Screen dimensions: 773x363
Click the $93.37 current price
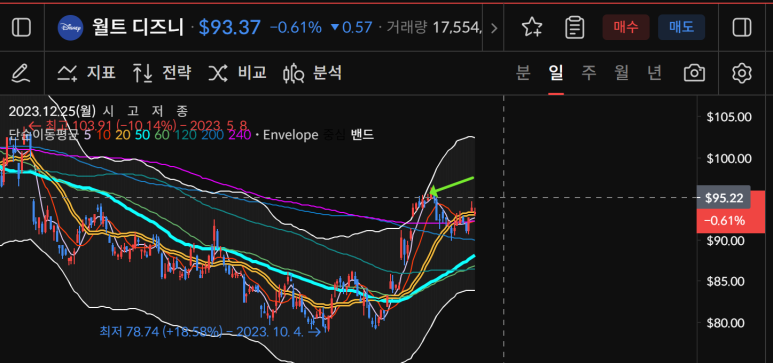coord(229,28)
